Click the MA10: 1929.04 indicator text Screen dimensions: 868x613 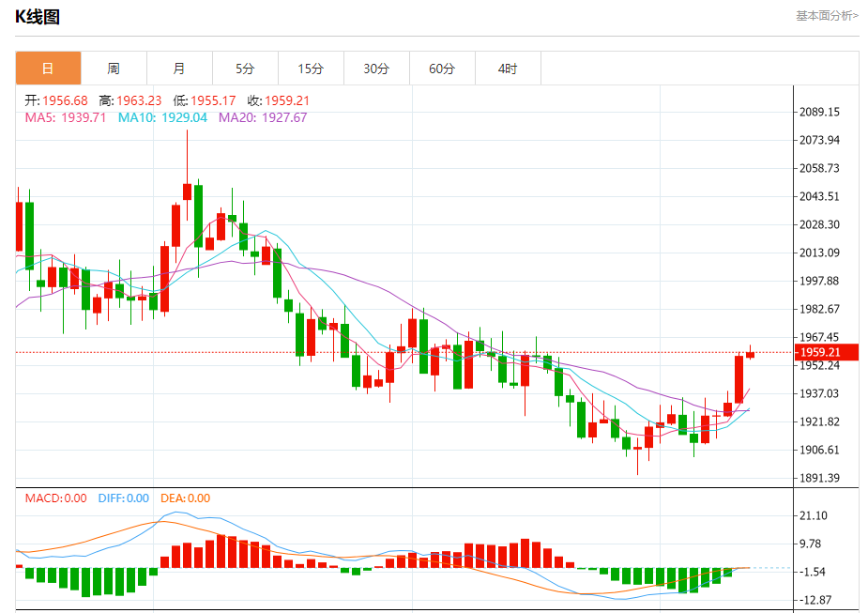[x=162, y=117]
